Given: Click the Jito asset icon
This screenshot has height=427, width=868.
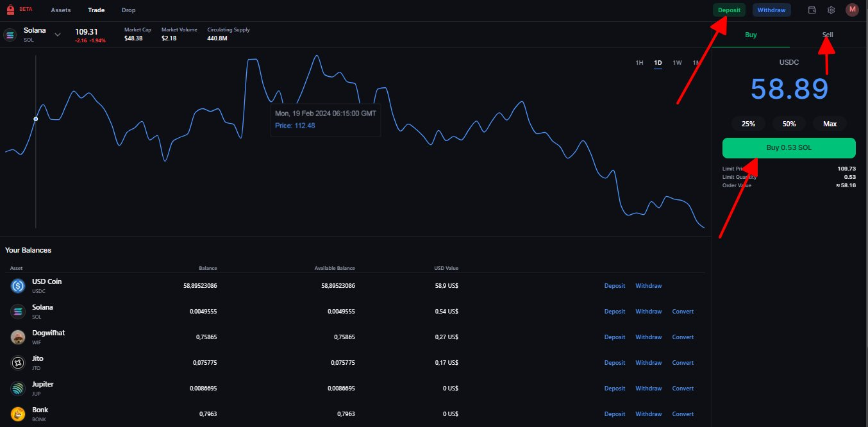Looking at the screenshot, I should 17,363.
